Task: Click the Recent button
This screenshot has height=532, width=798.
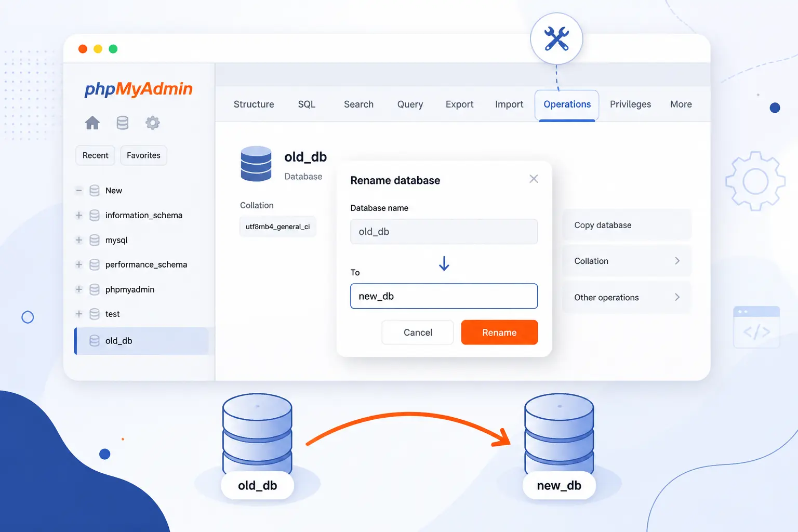Action: 96,155
